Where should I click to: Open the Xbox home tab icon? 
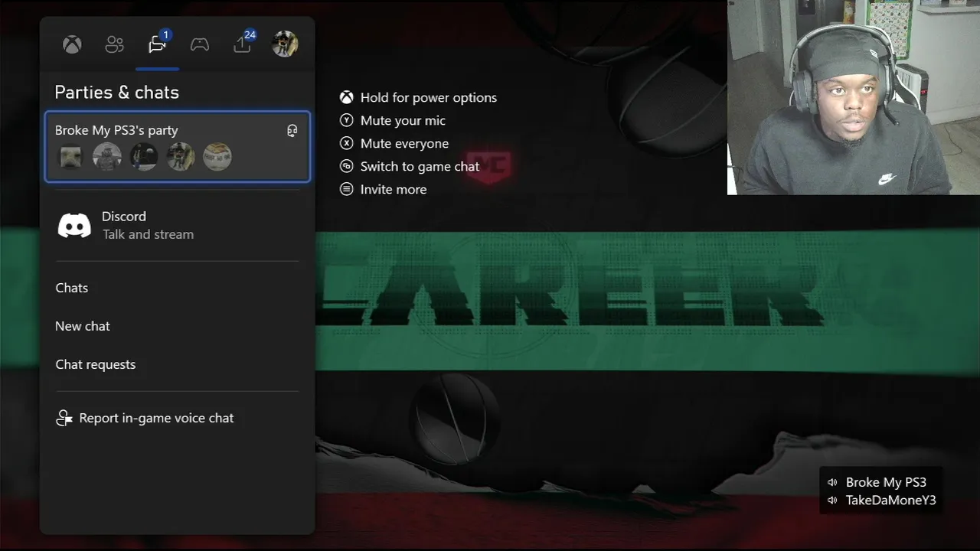click(x=72, y=44)
